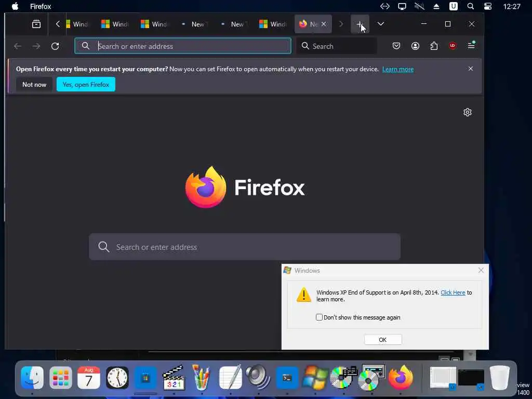Viewport: 532px width, 399px height.
Task: Click the Click Here link in Windows dialog
Action: pos(453,292)
